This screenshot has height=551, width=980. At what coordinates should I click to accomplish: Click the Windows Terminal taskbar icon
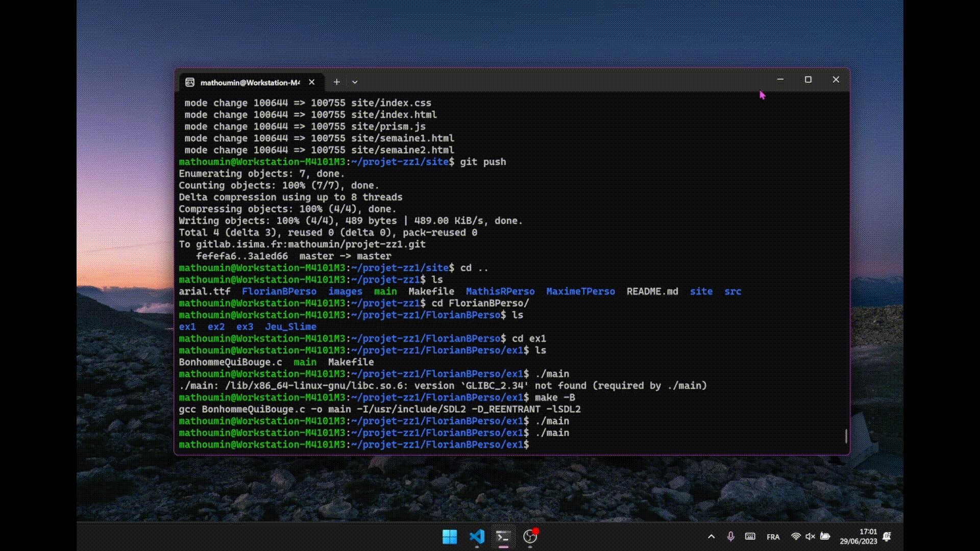click(503, 537)
